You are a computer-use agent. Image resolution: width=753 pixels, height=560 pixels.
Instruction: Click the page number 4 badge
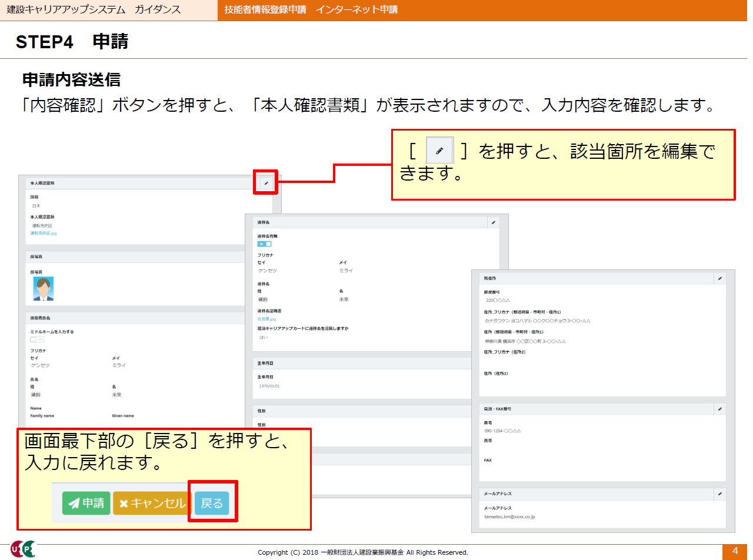point(735,551)
